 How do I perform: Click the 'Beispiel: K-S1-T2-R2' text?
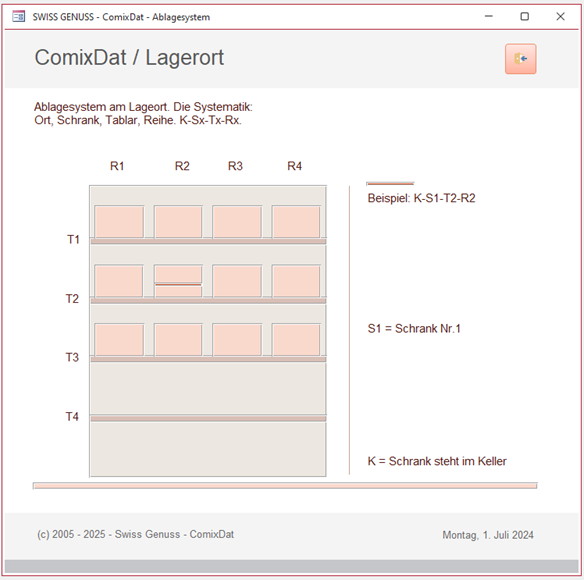click(421, 198)
